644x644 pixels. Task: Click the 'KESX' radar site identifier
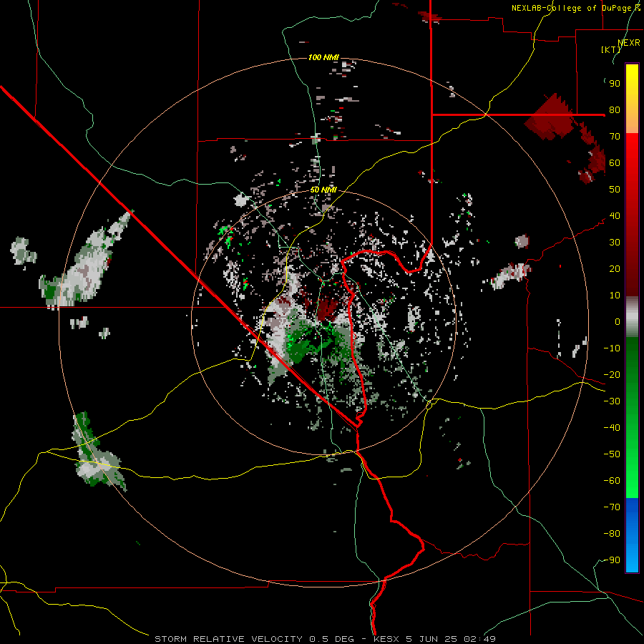386,639
